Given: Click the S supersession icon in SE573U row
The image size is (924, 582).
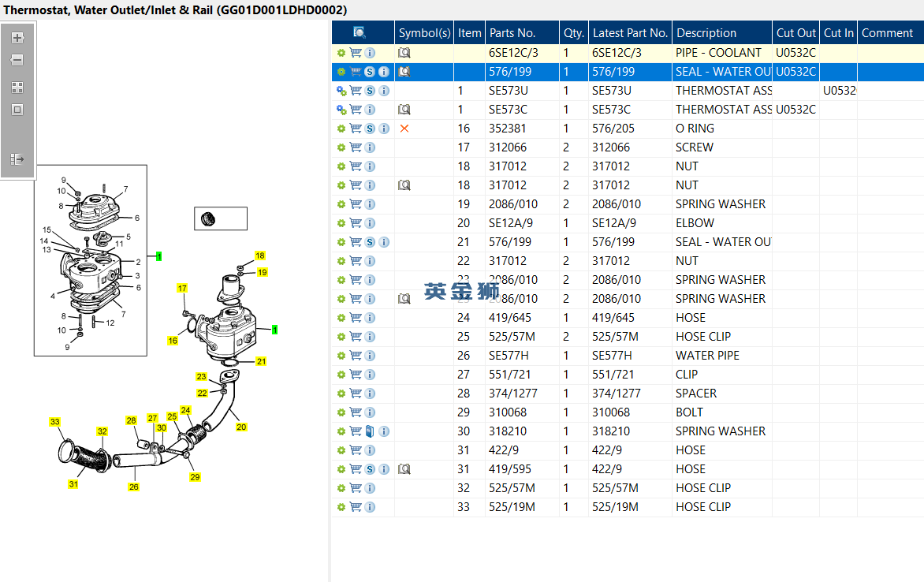Looking at the screenshot, I should pyautogui.click(x=370, y=90).
